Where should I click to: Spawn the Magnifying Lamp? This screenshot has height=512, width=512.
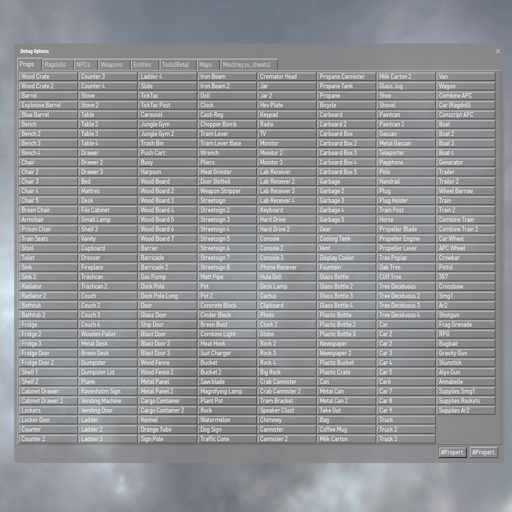pos(227,392)
